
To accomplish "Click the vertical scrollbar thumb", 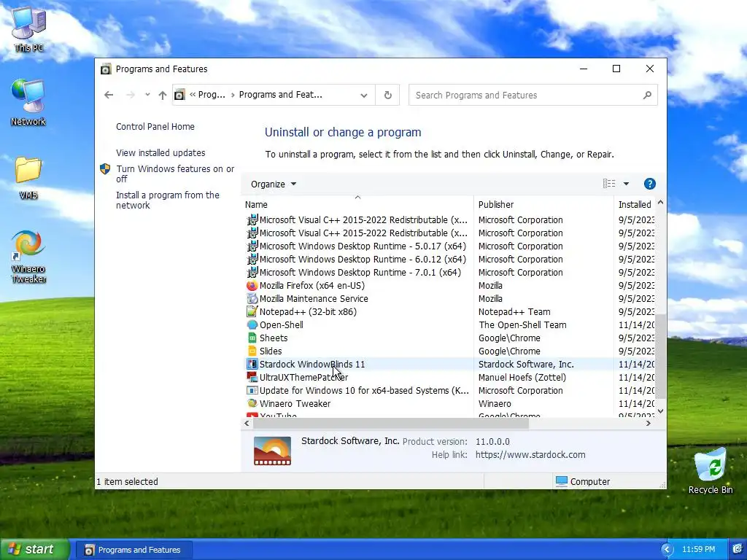I will click(660, 357).
